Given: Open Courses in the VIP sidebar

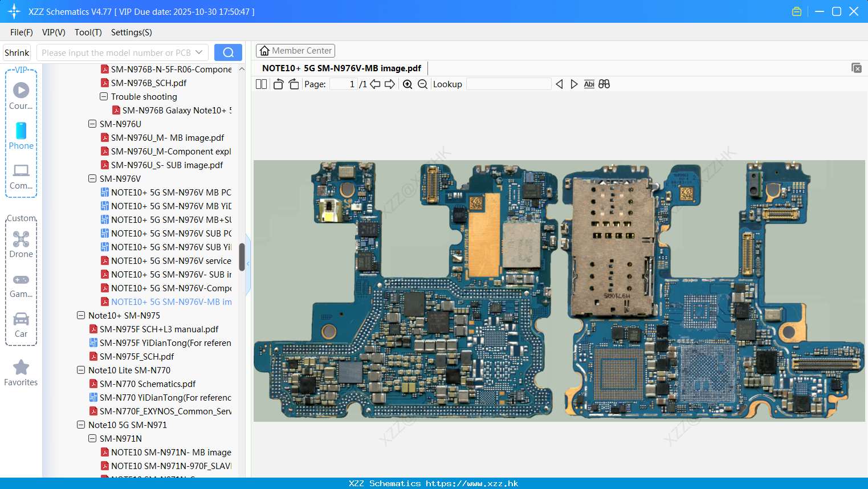Looking at the screenshot, I should pyautogui.click(x=21, y=96).
